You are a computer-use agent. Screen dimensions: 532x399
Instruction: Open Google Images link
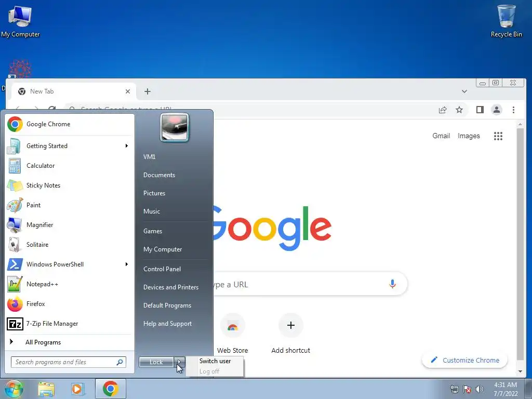point(469,136)
